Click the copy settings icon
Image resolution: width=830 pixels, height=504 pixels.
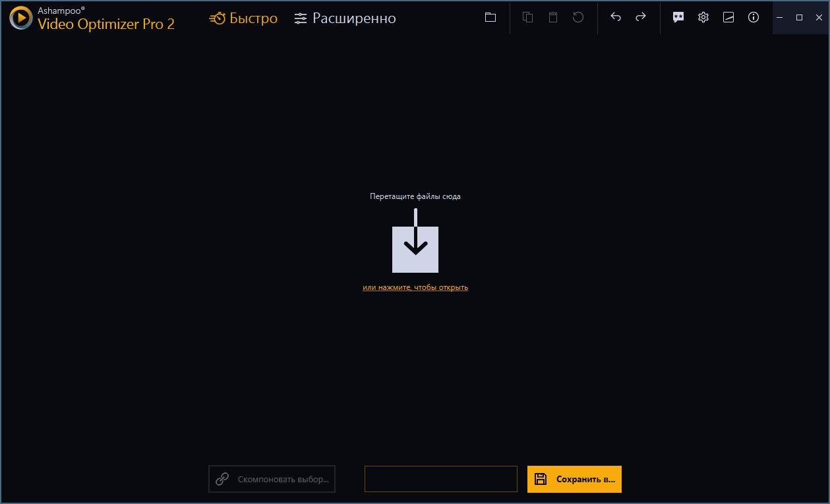coord(527,18)
